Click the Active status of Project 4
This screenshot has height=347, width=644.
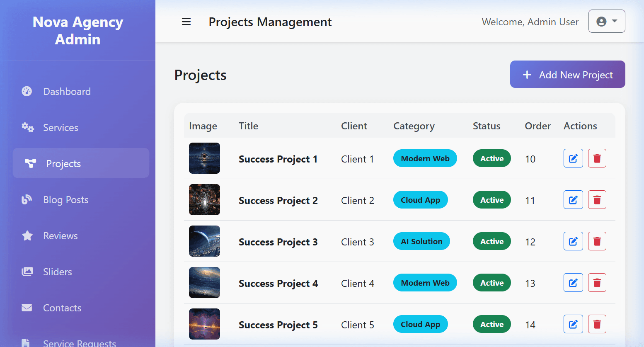coord(492,283)
